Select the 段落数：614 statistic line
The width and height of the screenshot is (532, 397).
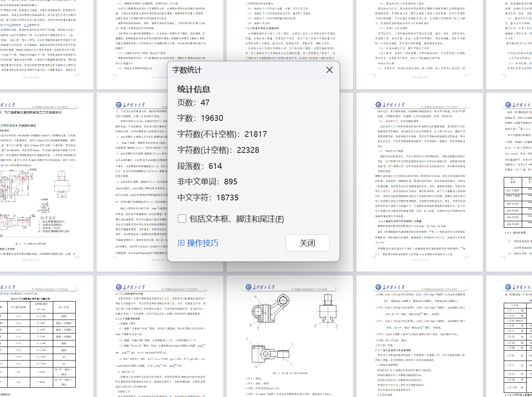(x=199, y=166)
